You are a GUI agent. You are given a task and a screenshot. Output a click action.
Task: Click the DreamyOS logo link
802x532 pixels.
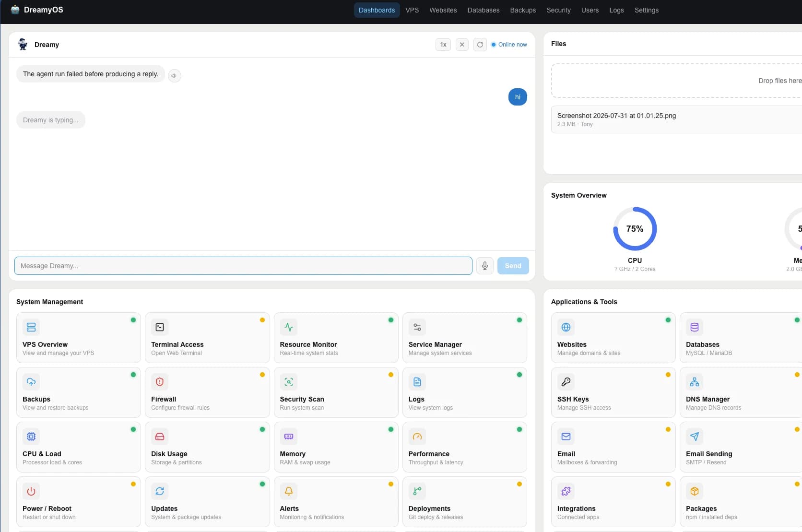[x=37, y=10]
